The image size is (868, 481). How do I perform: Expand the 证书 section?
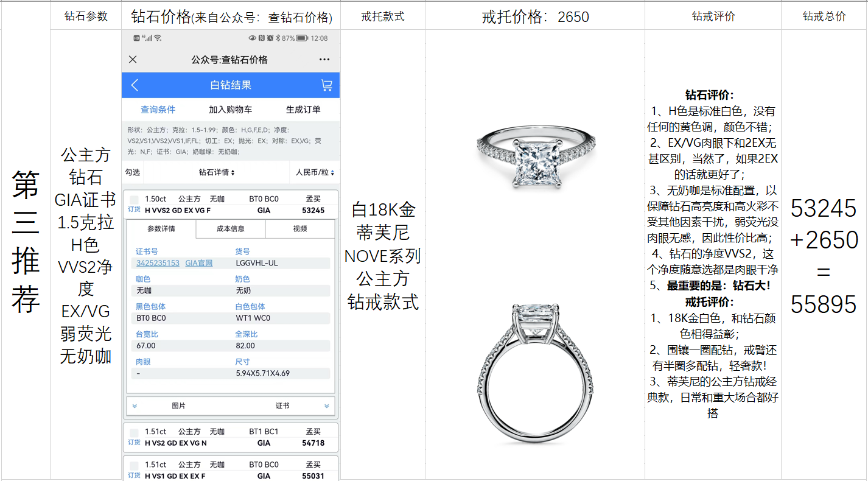[282, 406]
